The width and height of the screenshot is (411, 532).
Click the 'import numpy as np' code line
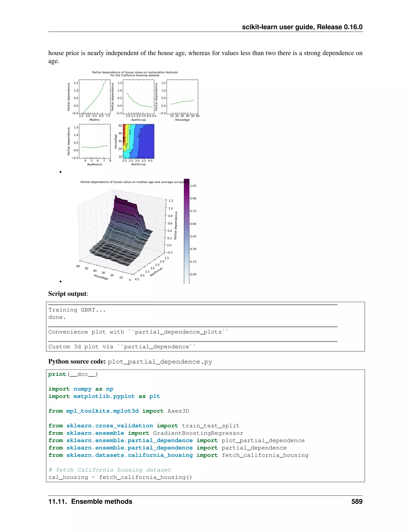point(81,389)
